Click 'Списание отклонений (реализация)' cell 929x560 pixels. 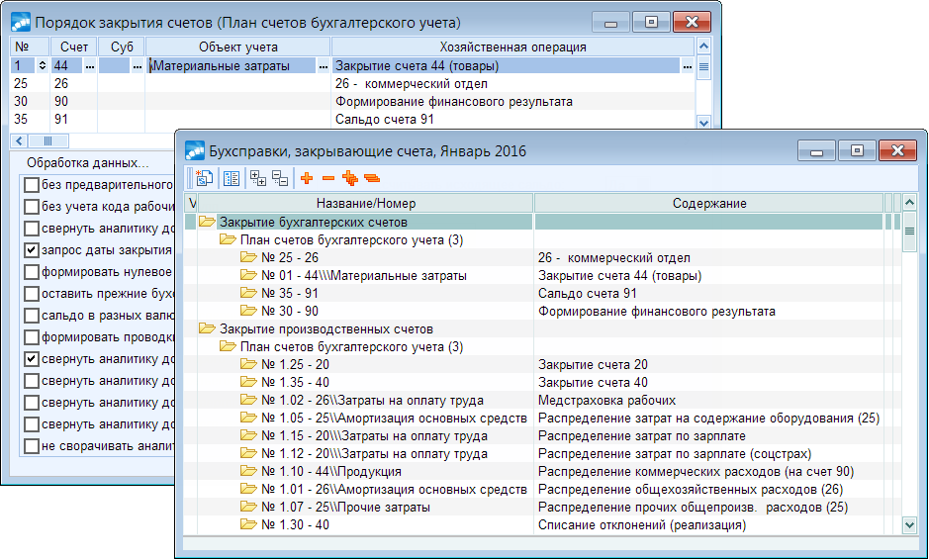pos(642,524)
